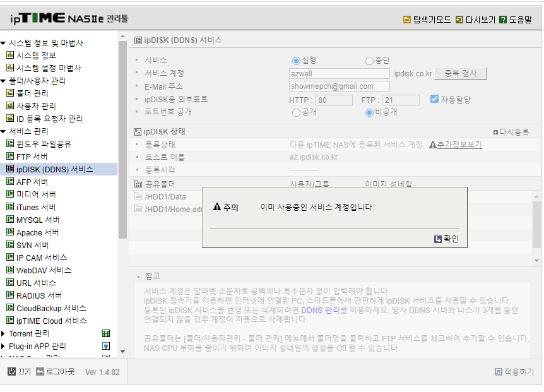This screenshot has width=544, height=392.
Task: Click the 끄기 power icon
Action: [11, 372]
